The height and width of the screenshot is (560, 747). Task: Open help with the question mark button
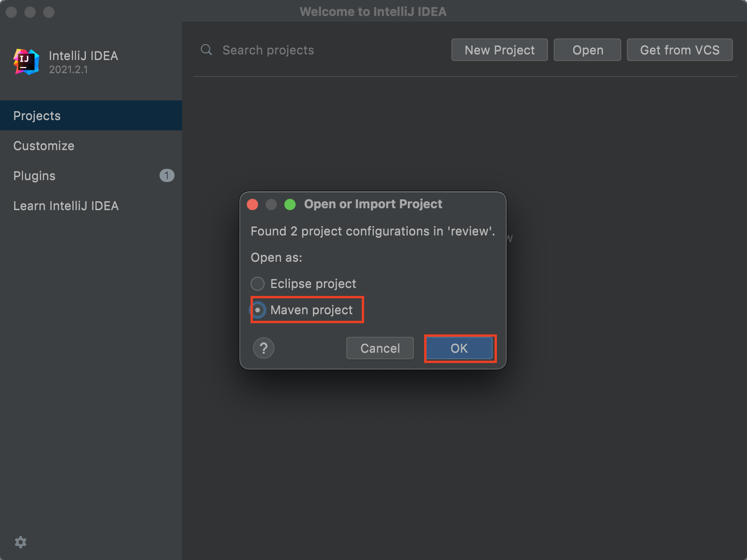264,348
